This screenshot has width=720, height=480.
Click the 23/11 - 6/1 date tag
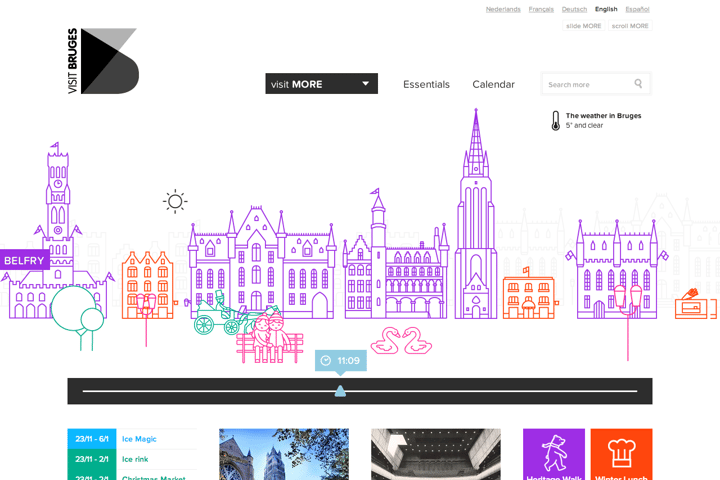pos(92,439)
